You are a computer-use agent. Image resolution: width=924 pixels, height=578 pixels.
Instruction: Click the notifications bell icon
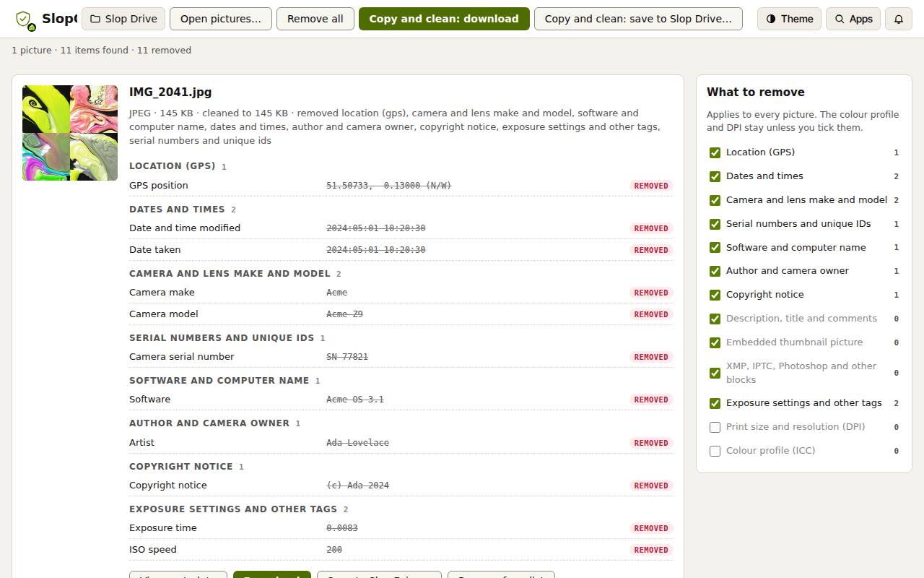[899, 19]
